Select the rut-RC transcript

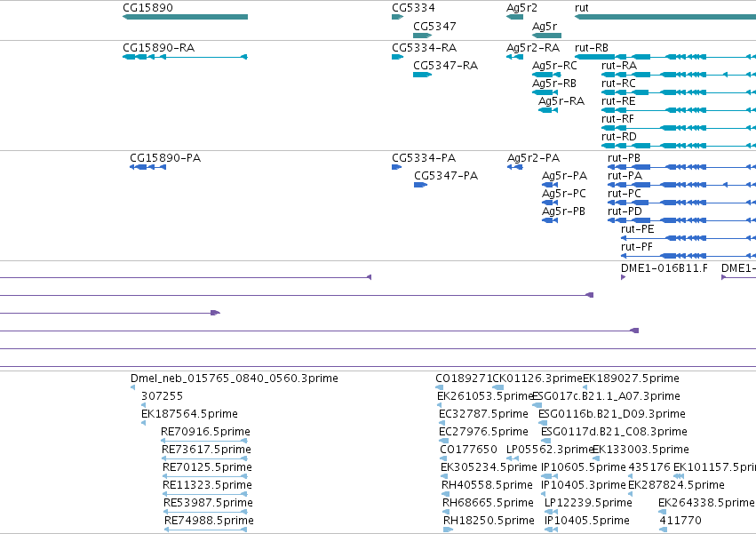pos(679,92)
